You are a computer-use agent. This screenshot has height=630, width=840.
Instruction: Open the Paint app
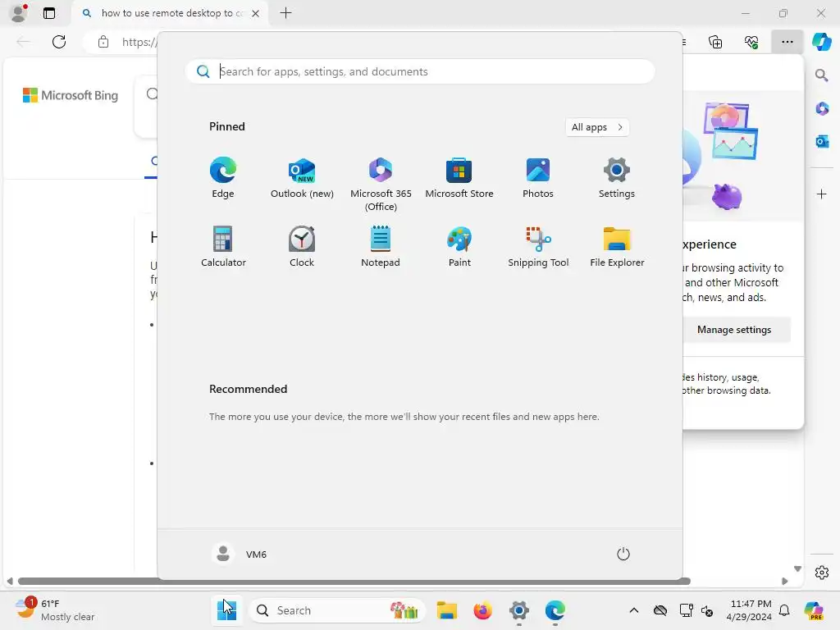coord(459,246)
